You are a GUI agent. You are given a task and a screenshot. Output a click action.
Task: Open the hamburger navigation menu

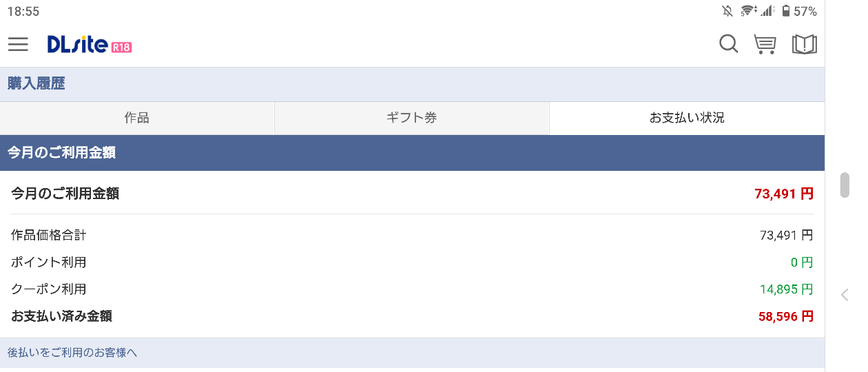pyautogui.click(x=18, y=45)
